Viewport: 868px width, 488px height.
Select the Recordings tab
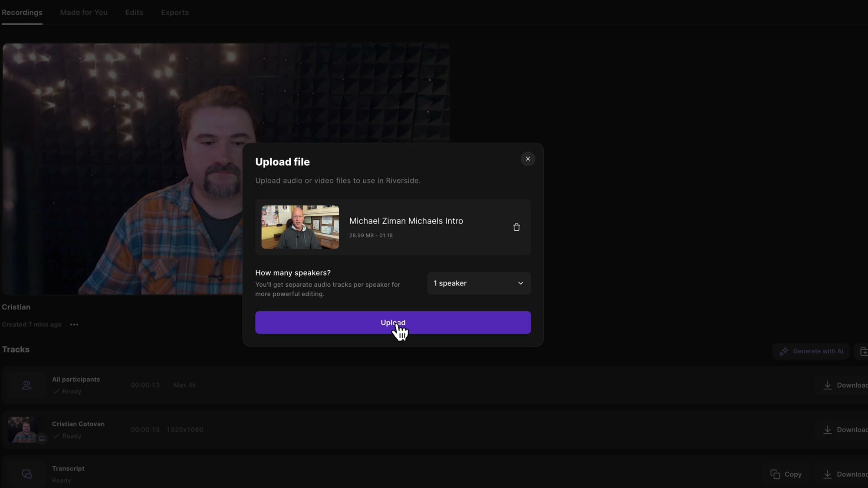[22, 13]
